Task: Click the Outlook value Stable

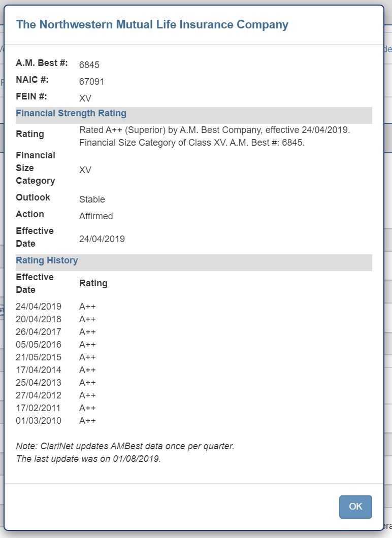Action: pos(92,199)
